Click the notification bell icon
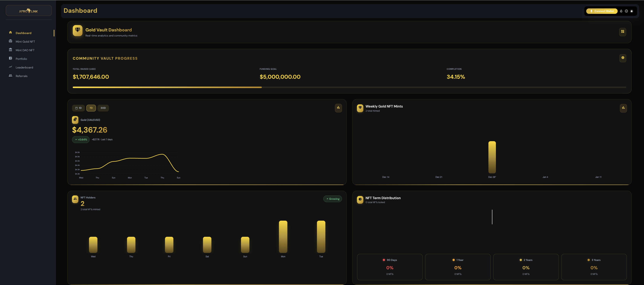Viewport: 644px width, 285px height. [x=621, y=11]
